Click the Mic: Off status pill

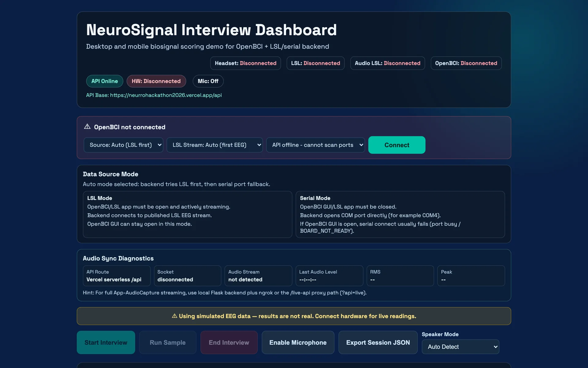[208, 81]
